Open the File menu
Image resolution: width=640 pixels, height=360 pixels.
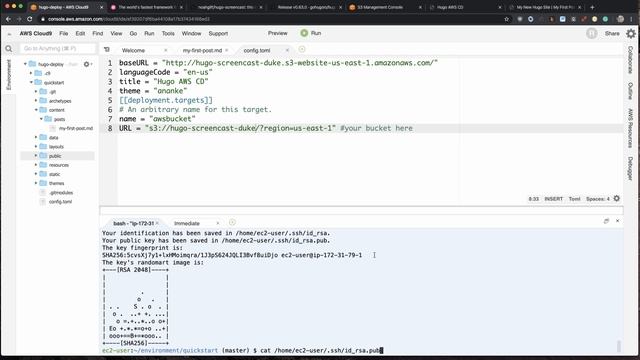[x=64, y=33]
